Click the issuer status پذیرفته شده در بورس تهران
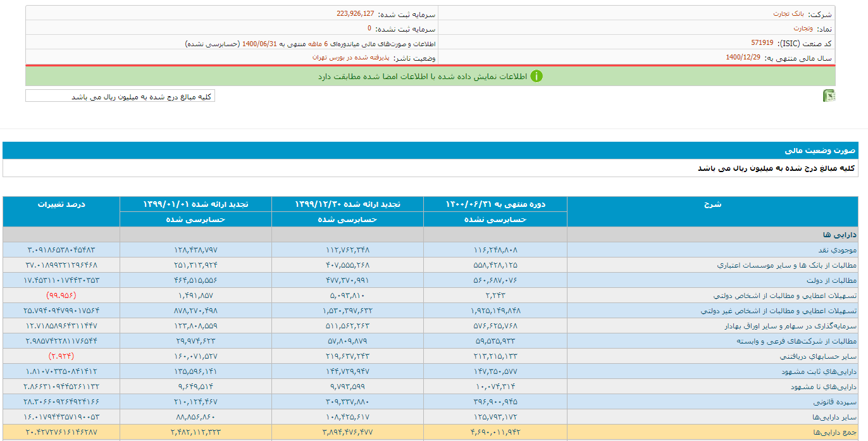 click(350, 58)
